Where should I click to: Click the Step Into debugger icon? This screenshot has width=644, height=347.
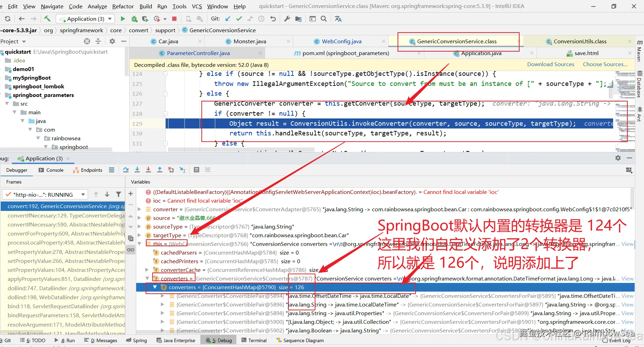coord(137,170)
